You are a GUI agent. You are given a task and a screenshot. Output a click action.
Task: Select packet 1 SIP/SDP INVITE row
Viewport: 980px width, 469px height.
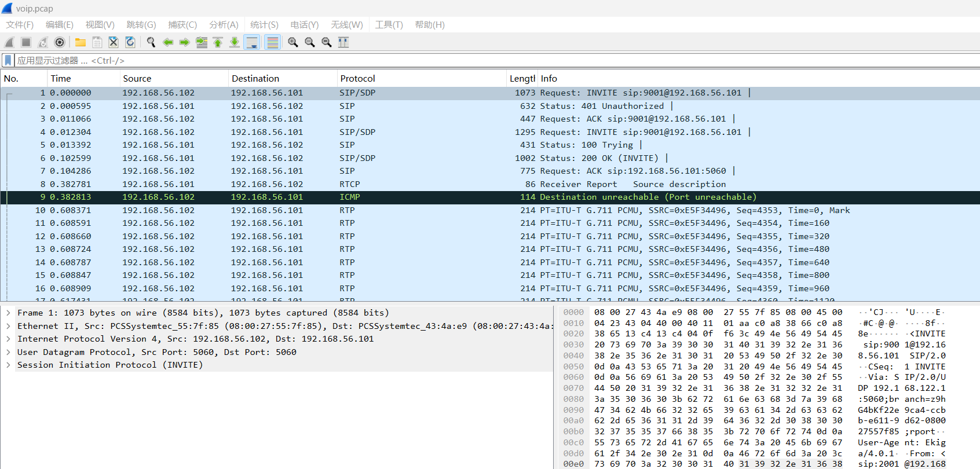[x=490, y=93]
